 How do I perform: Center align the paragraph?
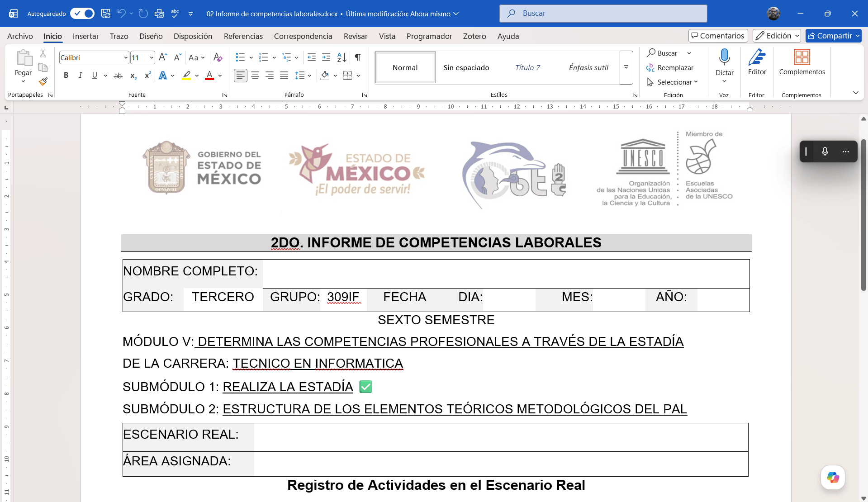click(255, 76)
